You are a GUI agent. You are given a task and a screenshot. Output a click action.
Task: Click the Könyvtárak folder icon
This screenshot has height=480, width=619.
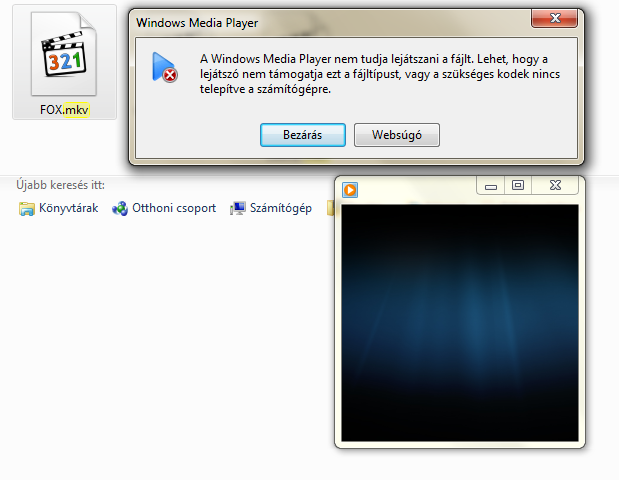(26, 208)
